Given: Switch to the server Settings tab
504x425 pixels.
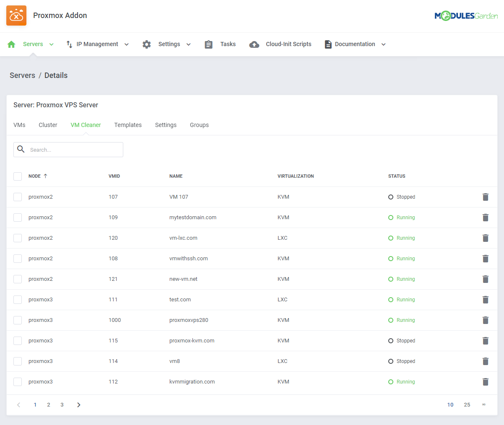Looking at the screenshot, I should click(x=166, y=125).
